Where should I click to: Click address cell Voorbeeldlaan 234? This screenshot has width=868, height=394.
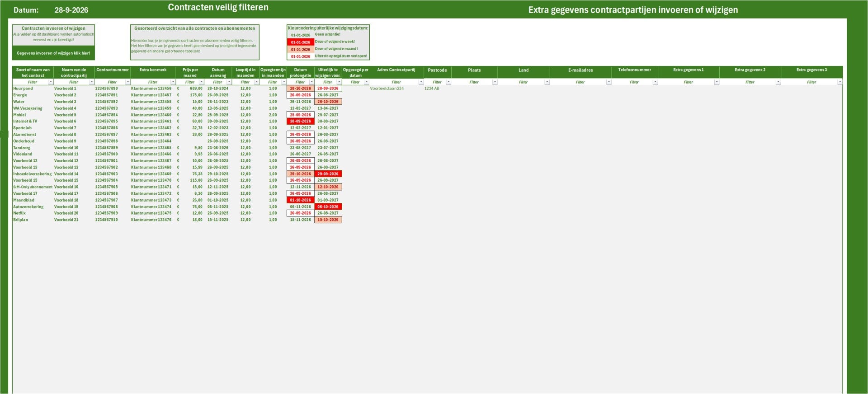pos(387,89)
